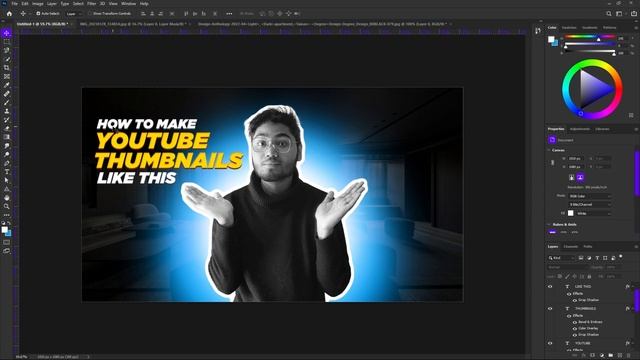Switch to the Paths tab
640x360 pixels.
point(588,247)
